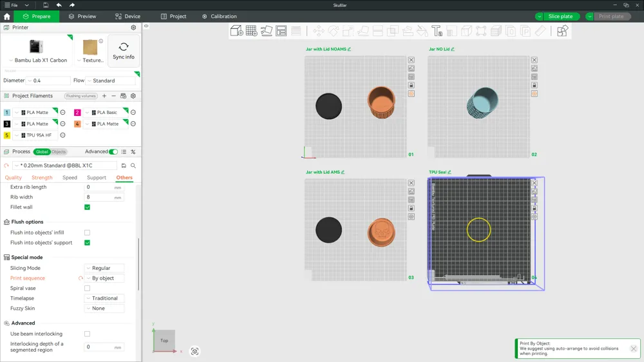Click the Auto orient toolbar icon

[x=266, y=31]
